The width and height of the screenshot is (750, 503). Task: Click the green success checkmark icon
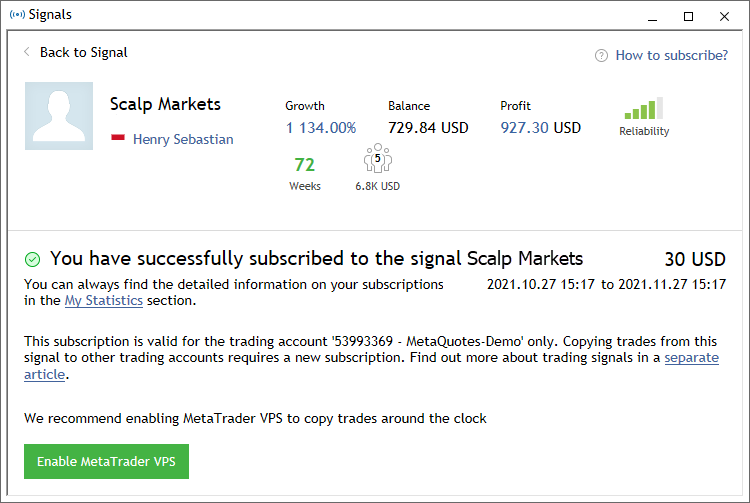(x=33, y=259)
